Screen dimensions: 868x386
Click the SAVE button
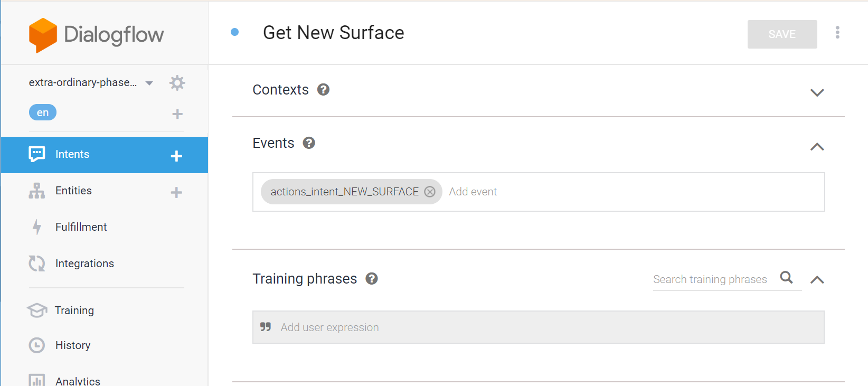point(782,34)
